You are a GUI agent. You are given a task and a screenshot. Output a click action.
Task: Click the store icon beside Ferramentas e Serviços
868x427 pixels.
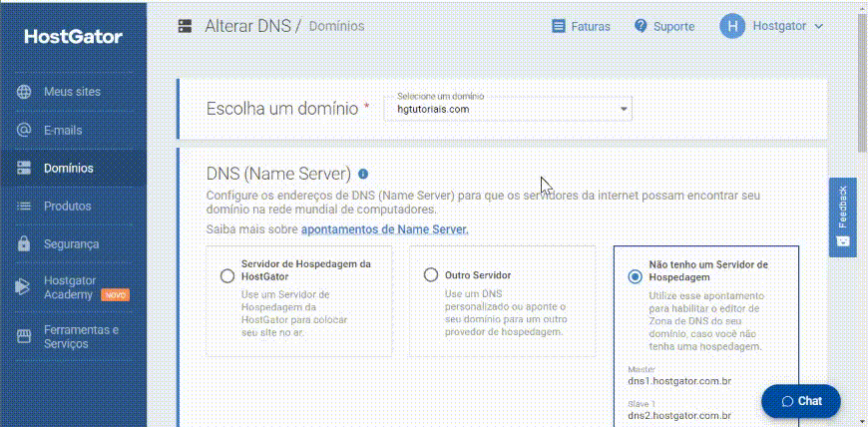point(24,337)
